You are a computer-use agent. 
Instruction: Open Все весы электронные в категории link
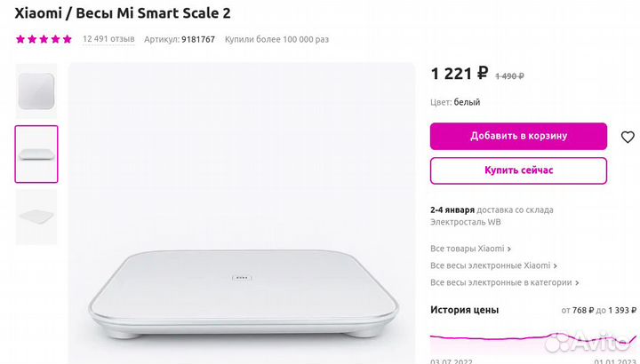pos(500,282)
